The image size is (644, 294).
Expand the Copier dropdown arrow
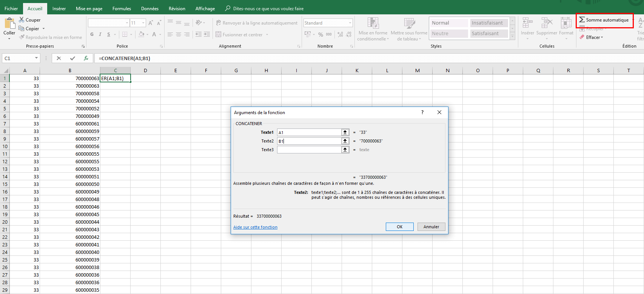click(x=43, y=29)
